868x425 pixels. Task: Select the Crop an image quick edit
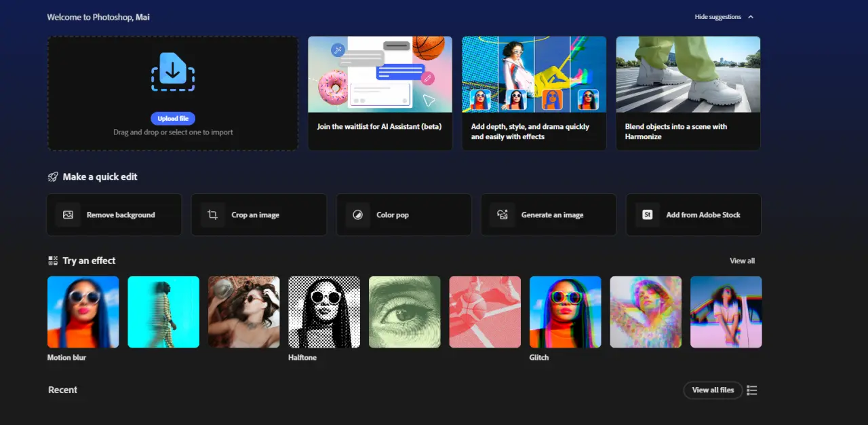coord(258,215)
